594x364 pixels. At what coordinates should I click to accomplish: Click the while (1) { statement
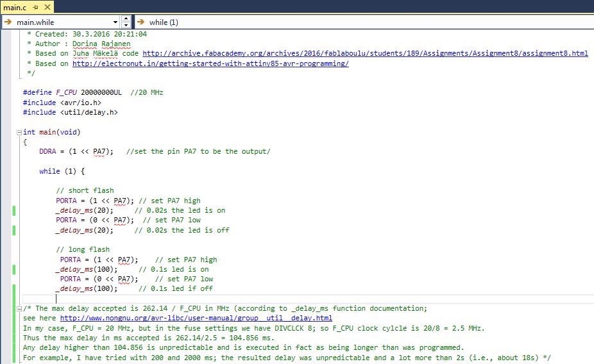pos(62,171)
